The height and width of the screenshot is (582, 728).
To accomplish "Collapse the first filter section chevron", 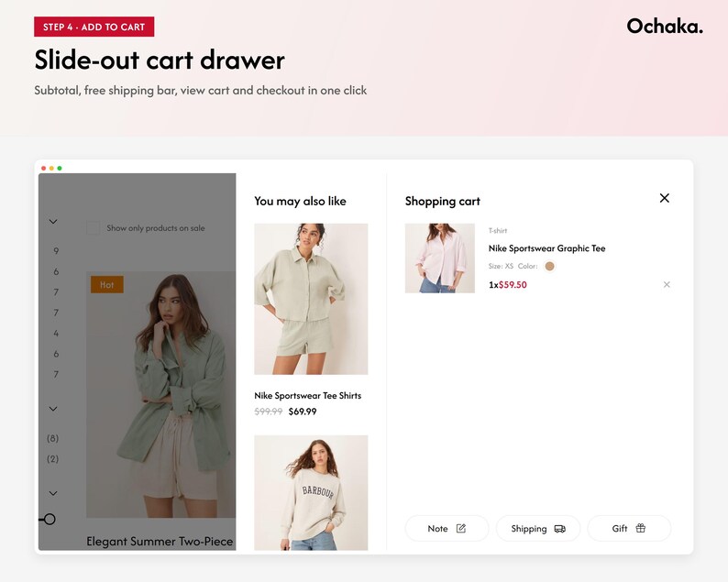I will pyautogui.click(x=53, y=222).
